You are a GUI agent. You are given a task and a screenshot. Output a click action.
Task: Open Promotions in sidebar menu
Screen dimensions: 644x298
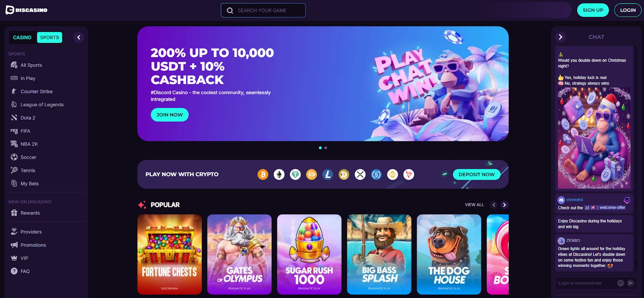click(33, 245)
